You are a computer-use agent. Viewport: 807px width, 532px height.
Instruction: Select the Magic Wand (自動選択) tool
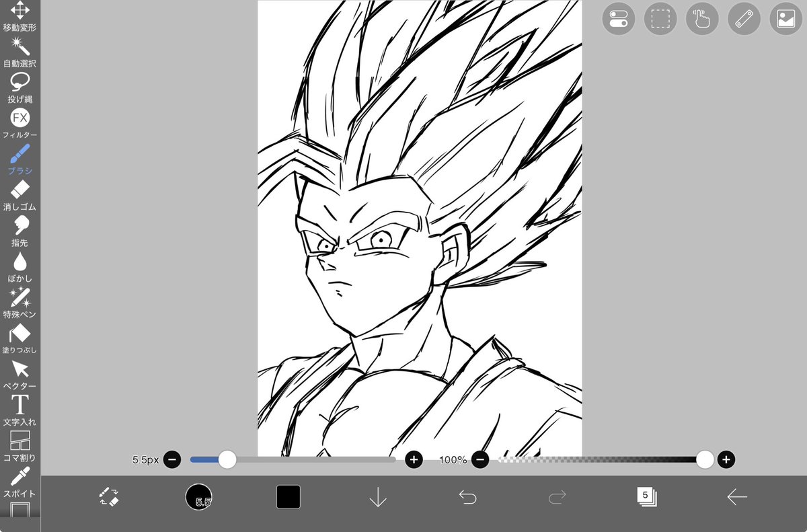[20, 52]
